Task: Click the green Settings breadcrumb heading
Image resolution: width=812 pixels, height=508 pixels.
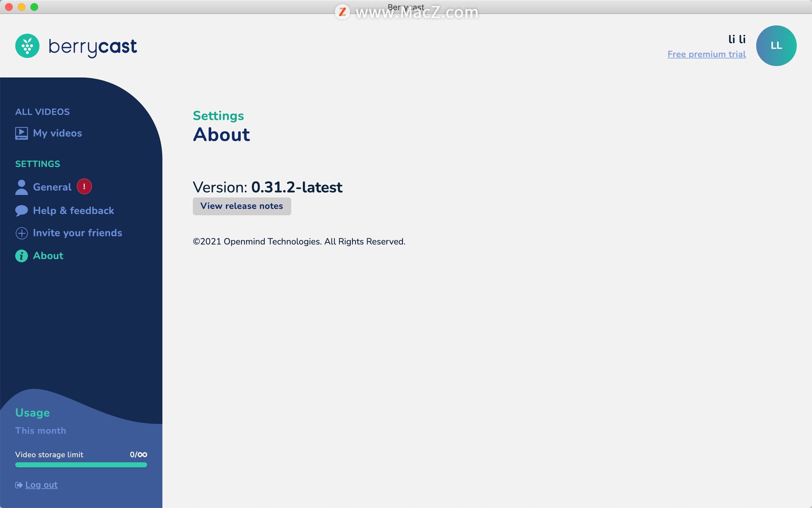Action: [218, 116]
